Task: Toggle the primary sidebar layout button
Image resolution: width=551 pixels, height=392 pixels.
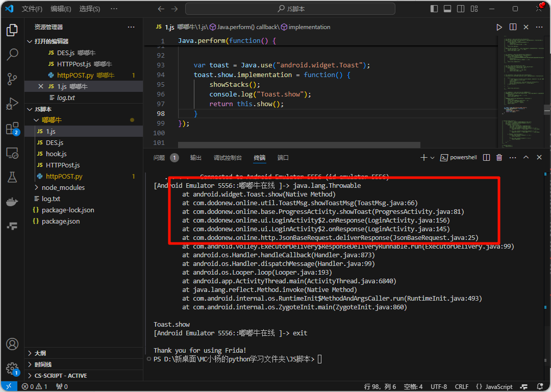Action: [434, 9]
